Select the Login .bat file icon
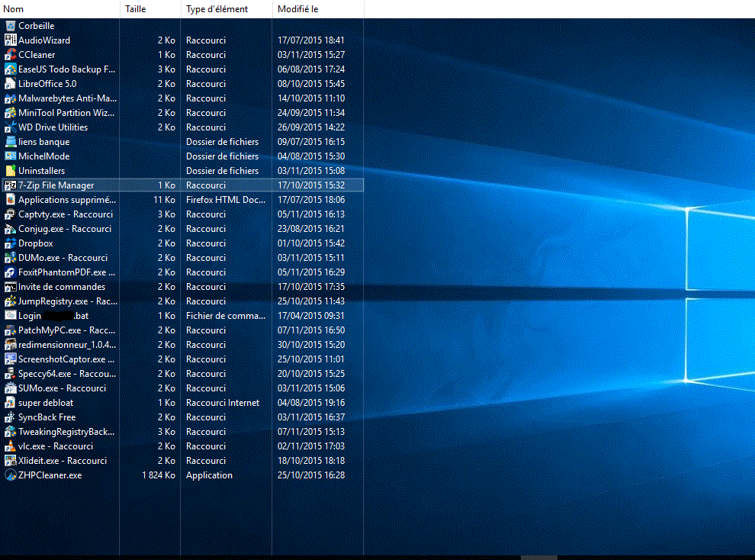Viewport: 755px width, 560px height. 10,315
